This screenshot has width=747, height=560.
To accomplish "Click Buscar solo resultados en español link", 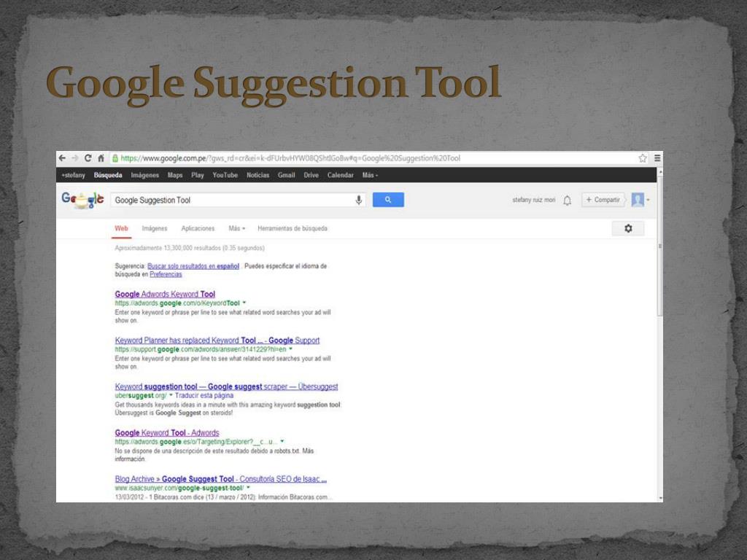I will (x=193, y=266).
